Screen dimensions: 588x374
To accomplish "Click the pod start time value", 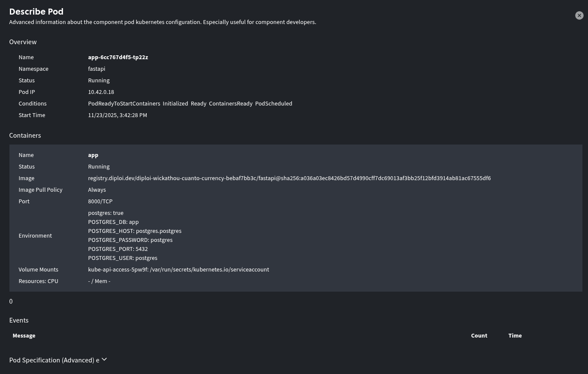I will 118,115.
